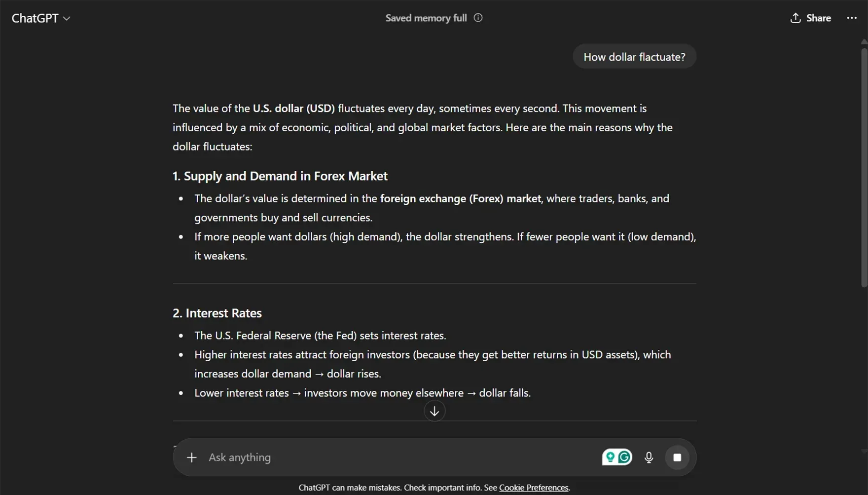This screenshot has width=868, height=495.
Task: Click the Share upload icon
Action: pyautogui.click(x=795, y=18)
